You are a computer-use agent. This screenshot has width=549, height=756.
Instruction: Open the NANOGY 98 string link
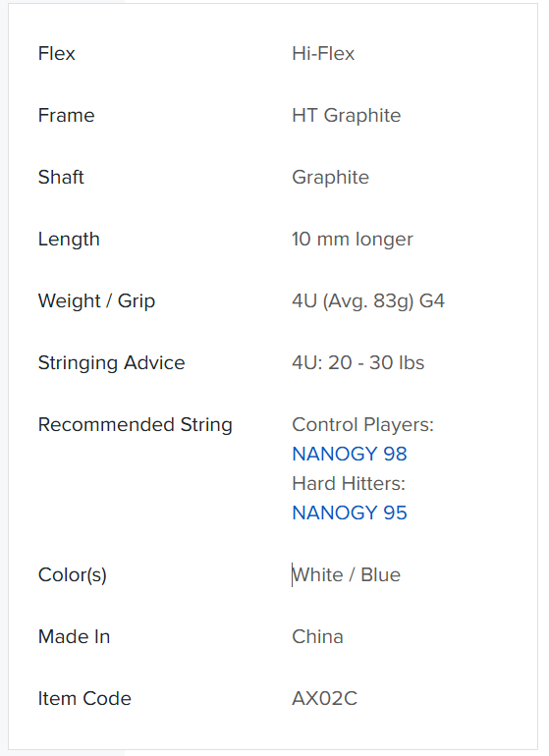click(x=350, y=454)
